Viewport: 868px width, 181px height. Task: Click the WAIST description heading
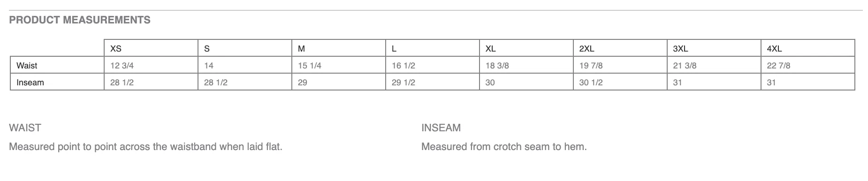pyautogui.click(x=25, y=128)
